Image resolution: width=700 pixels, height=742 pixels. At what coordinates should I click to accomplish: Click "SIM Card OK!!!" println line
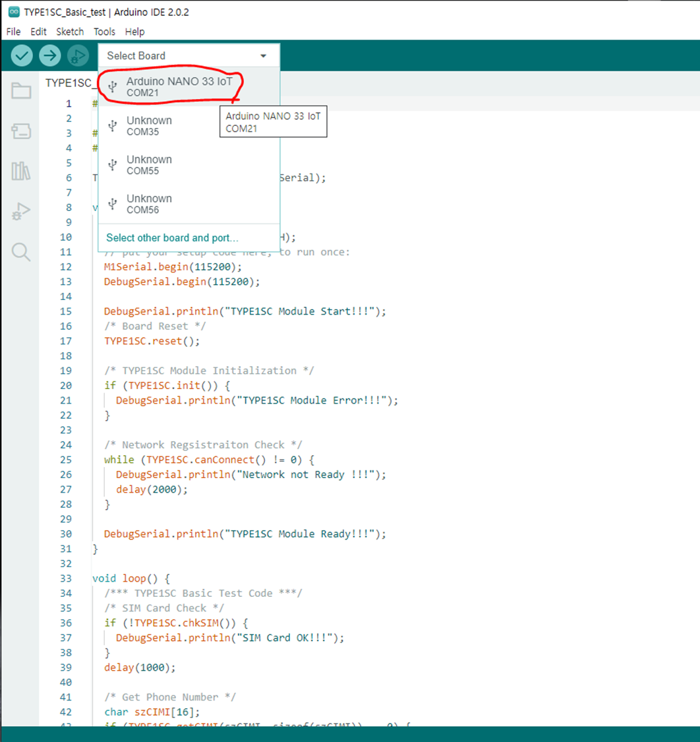coord(230,638)
